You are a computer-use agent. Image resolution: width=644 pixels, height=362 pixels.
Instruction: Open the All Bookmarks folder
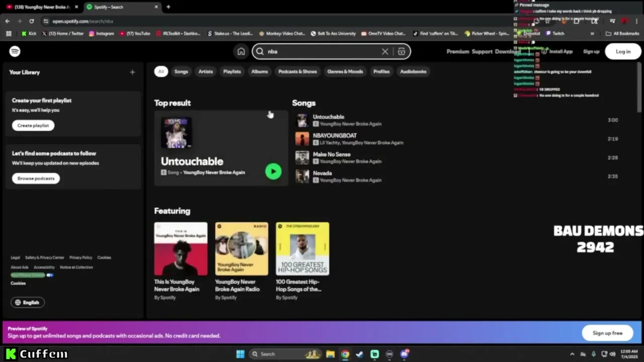pyautogui.click(x=622, y=34)
